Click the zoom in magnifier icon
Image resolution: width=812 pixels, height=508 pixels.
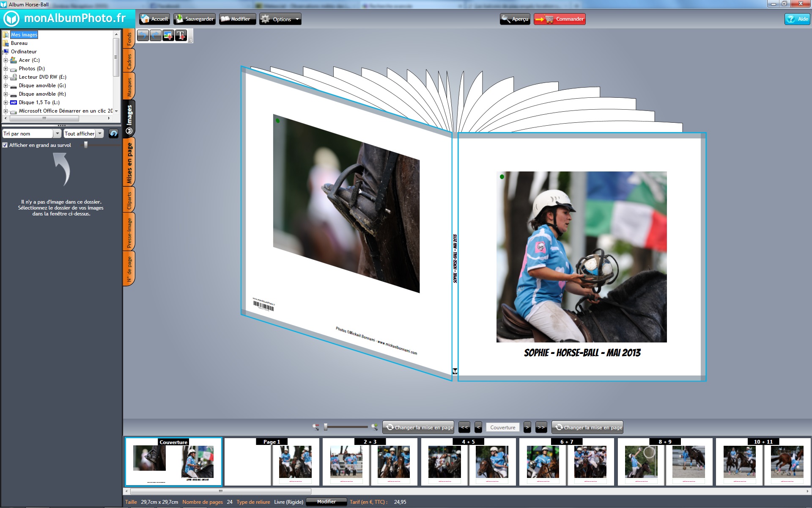pyautogui.click(x=374, y=427)
